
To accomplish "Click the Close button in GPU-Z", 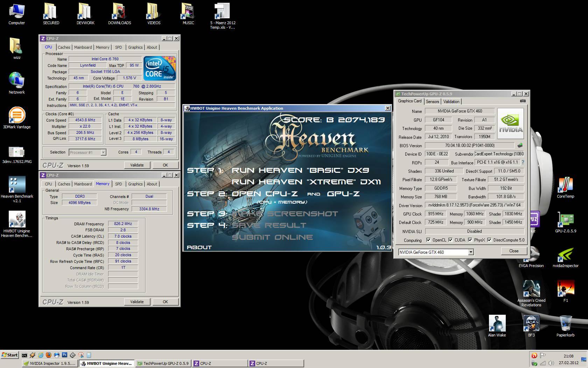I will click(514, 251).
